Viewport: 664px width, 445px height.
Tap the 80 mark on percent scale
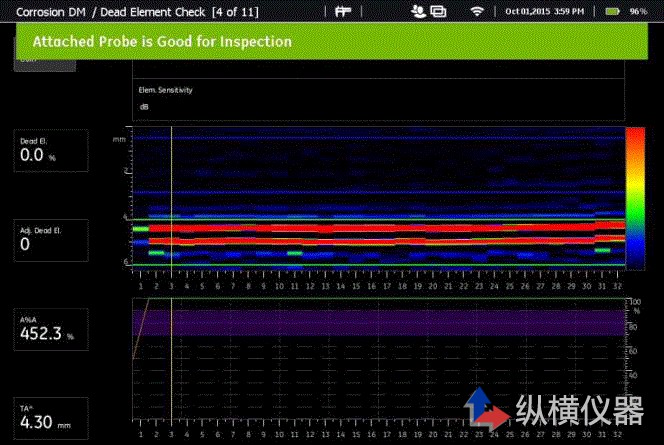(633, 327)
